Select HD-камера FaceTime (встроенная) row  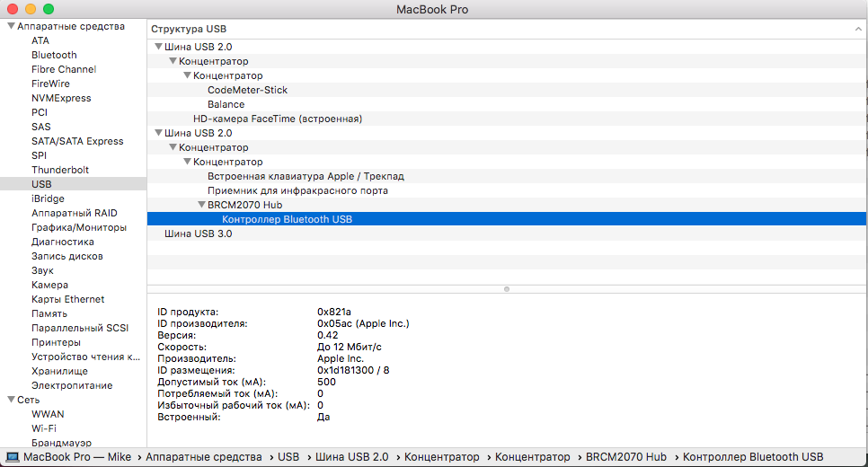point(507,119)
